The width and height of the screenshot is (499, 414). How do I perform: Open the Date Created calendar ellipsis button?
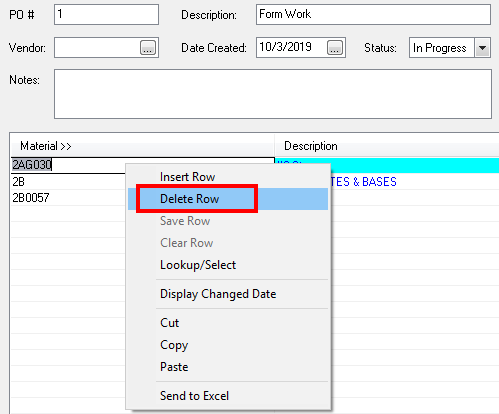tap(335, 48)
